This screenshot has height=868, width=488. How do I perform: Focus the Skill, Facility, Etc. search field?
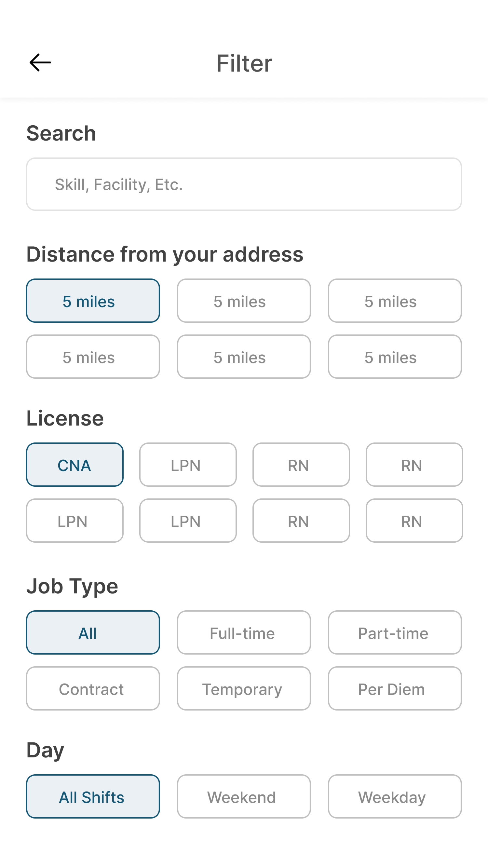[244, 184]
